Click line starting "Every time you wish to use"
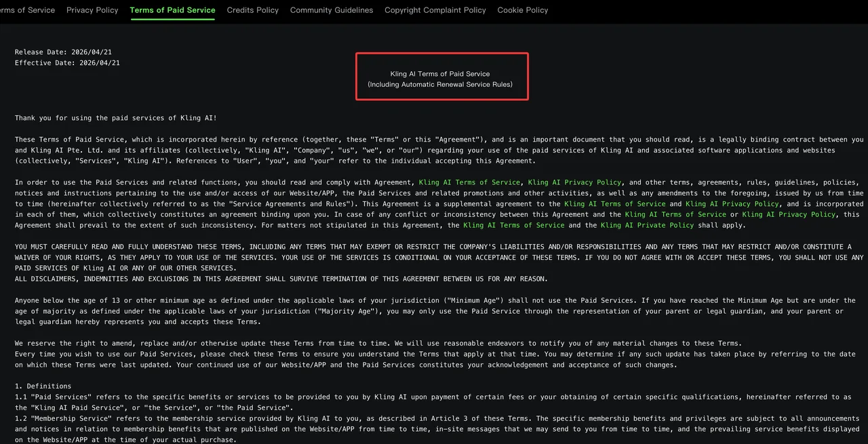 [x=435, y=360]
